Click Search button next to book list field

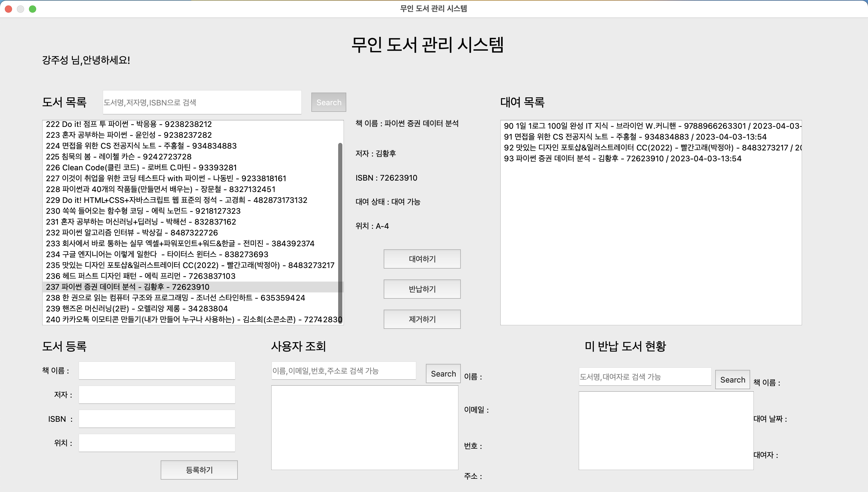pyautogui.click(x=328, y=102)
